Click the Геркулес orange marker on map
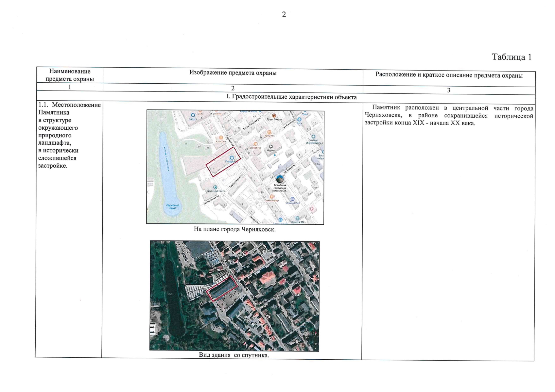 269,132
